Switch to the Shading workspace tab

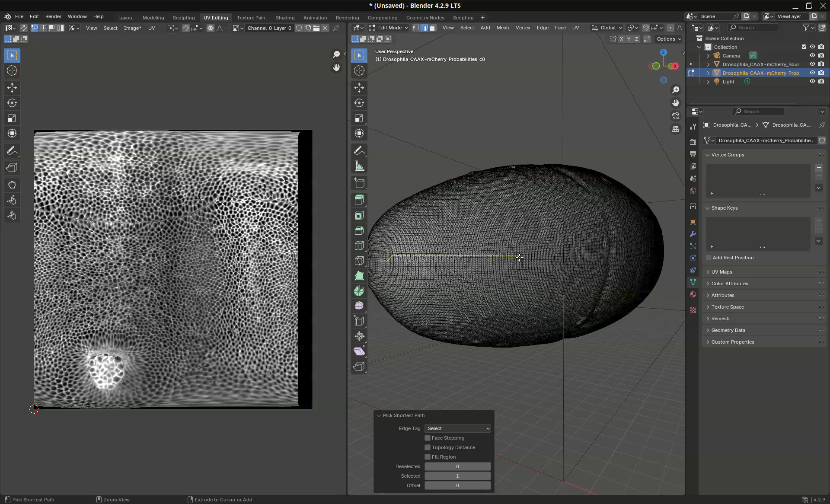coord(285,18)
